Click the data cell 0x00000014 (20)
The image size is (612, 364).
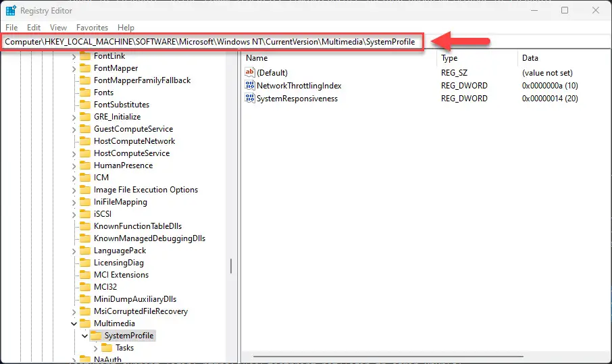(550, 99)
